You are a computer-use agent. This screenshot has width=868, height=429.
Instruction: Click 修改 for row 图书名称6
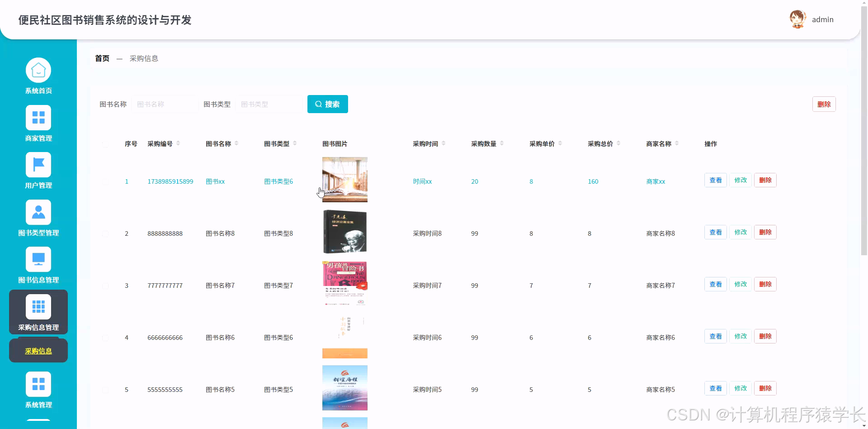click(x=741, y=336)
